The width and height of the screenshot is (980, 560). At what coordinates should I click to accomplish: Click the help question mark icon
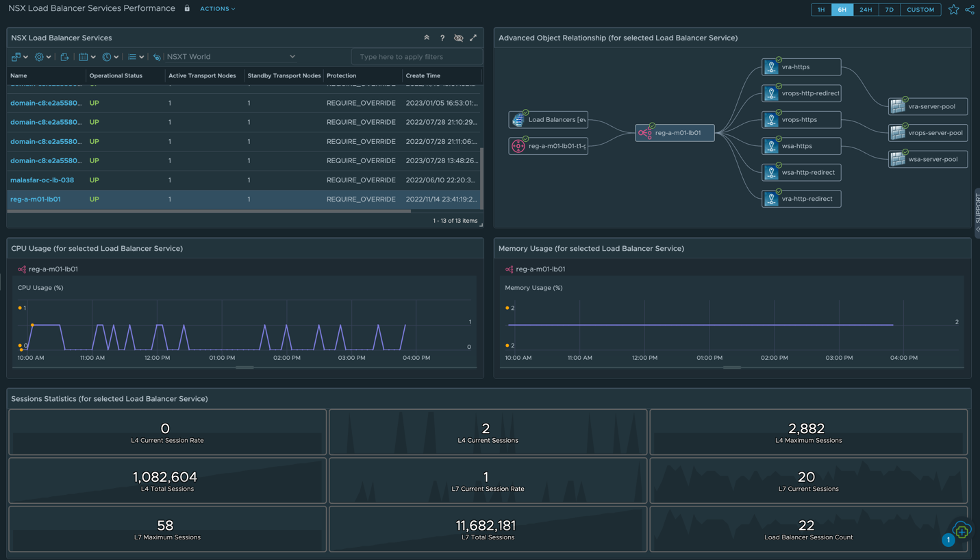click(x=442, y=38)
